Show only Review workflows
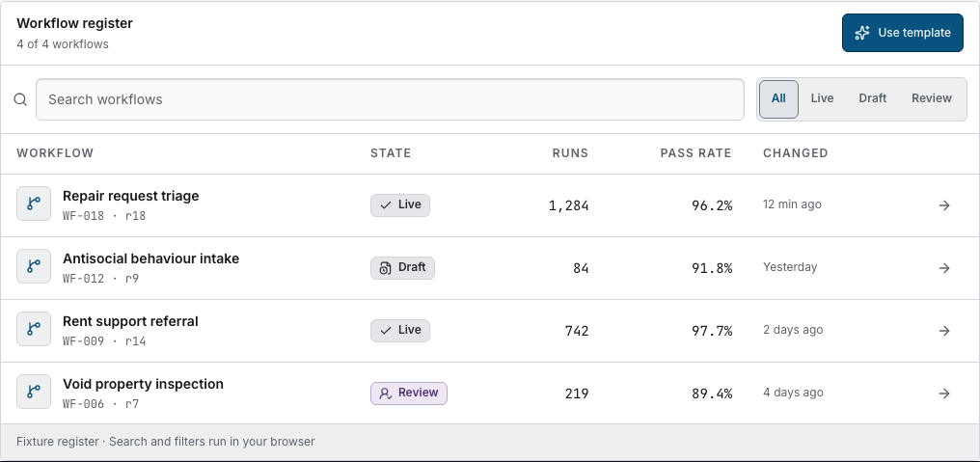The width and height of the screenshot is (980, 462). coord(931,98)
